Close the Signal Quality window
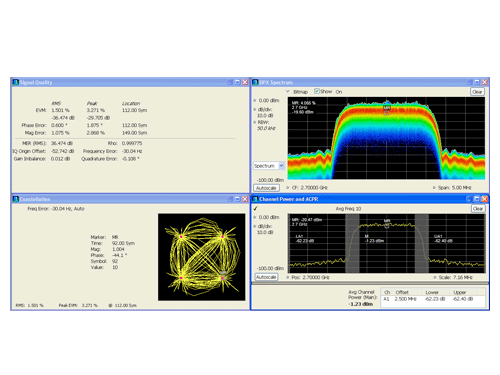 [245, 82]
